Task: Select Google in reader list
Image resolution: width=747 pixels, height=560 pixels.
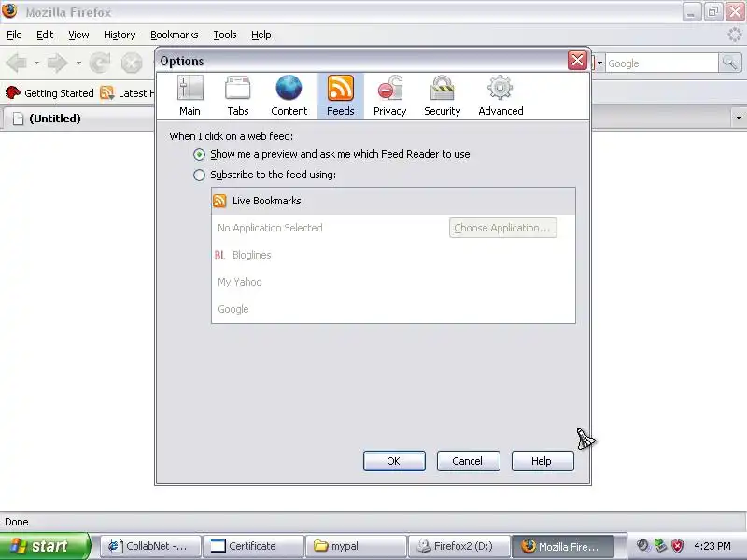Action: [x=393, y=309]
